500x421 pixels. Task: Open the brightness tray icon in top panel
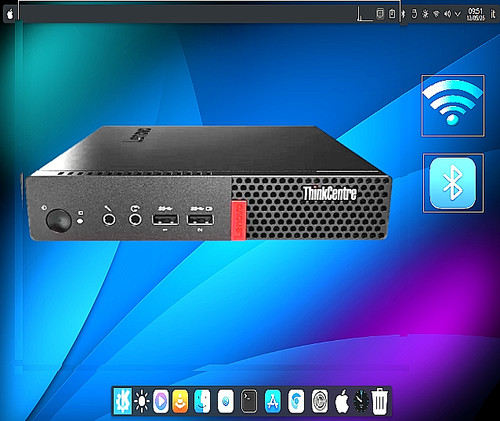(x=425, y=14)
